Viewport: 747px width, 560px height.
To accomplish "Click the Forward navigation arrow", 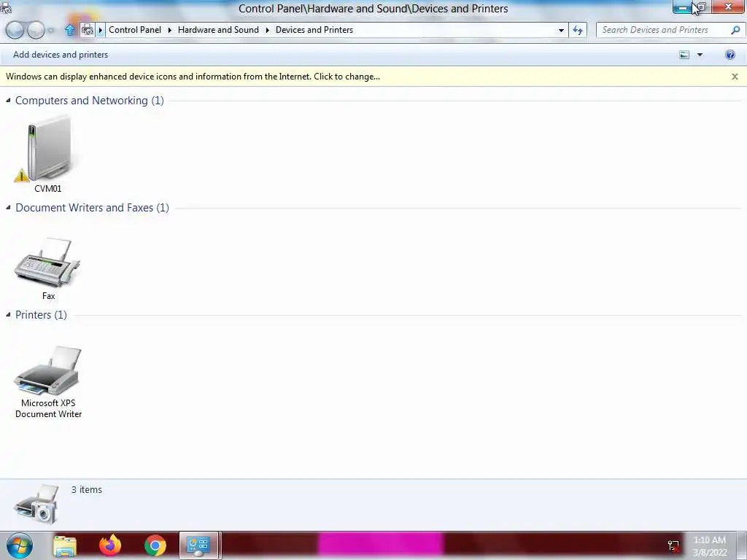I will click(x=36, y=30).
